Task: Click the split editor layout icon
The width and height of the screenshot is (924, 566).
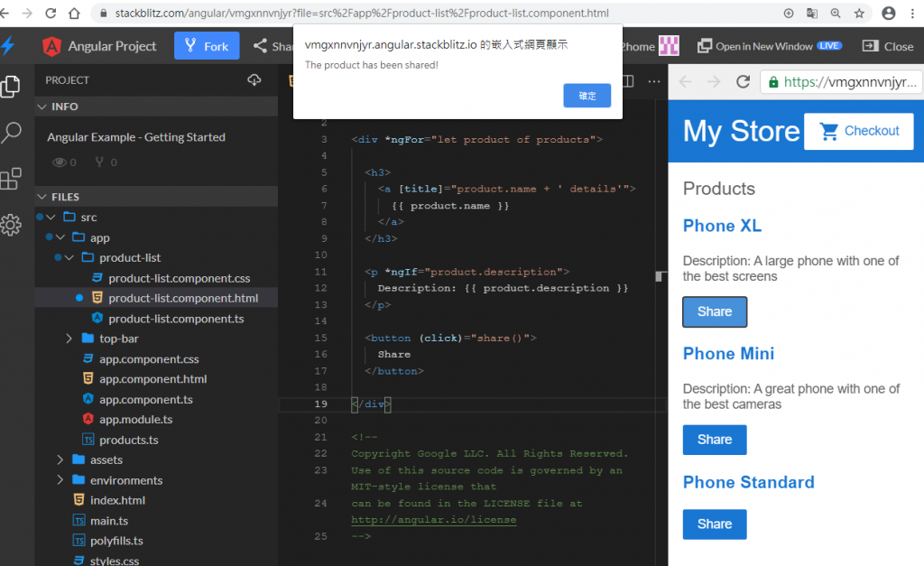Action: (x=628, y=81)
